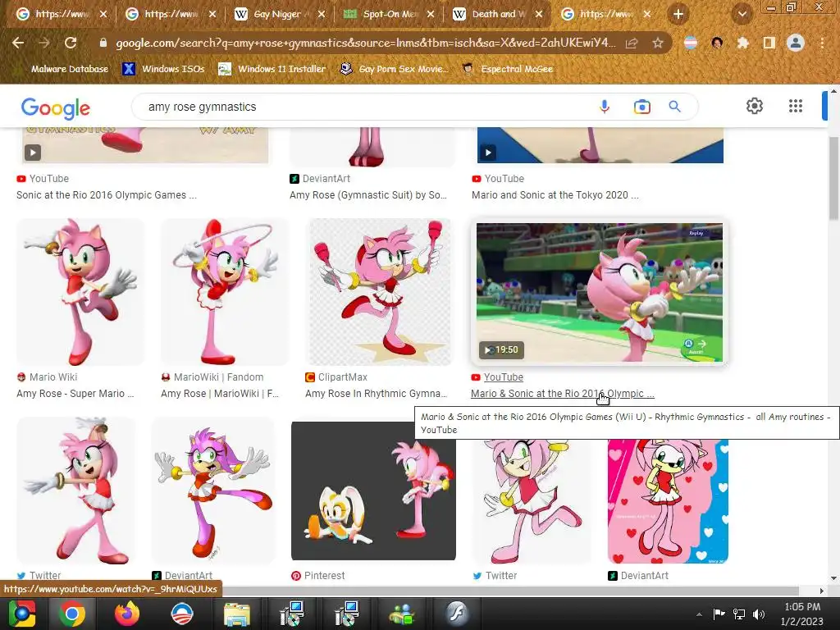
Task: Open the DeviantArt purple Amy image
Action: (x=213, y=491)
